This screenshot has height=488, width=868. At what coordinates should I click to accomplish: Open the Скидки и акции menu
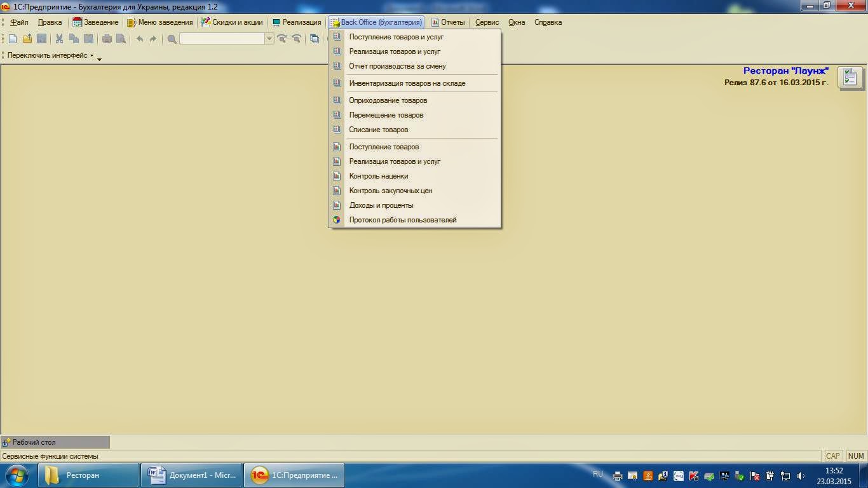click(x=232, y=22)
